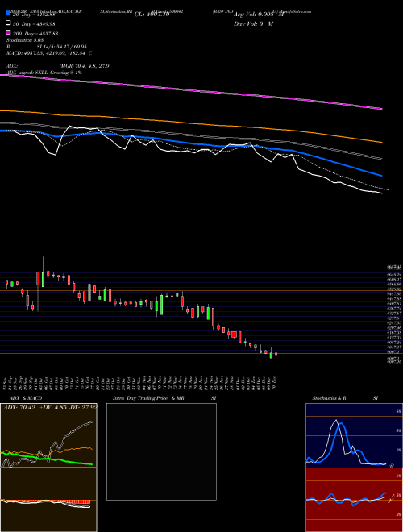Click the white 50 Day legend swatch
The height and width of the screenshot is (532, 403).
click(x=8, y=23)
